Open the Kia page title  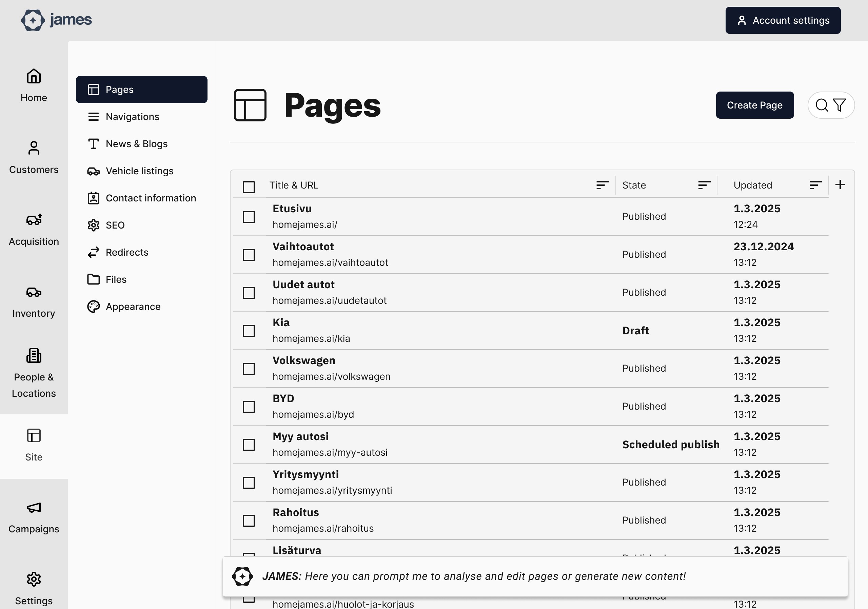point(281,323)
